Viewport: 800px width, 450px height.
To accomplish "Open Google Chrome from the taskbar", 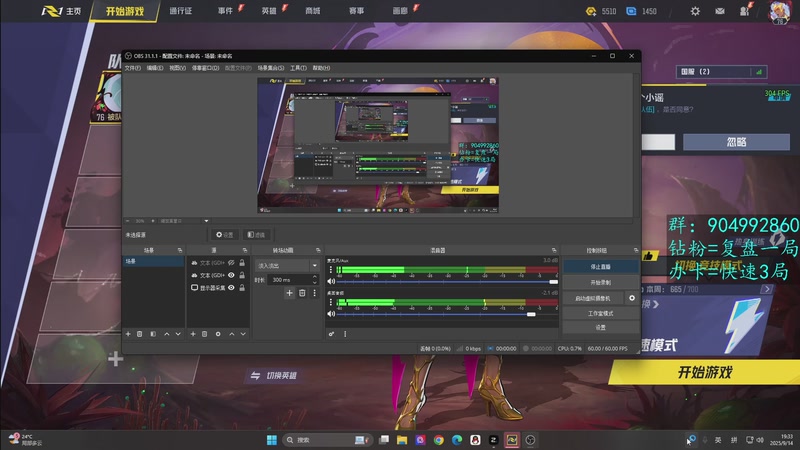I will pos(439,440).
